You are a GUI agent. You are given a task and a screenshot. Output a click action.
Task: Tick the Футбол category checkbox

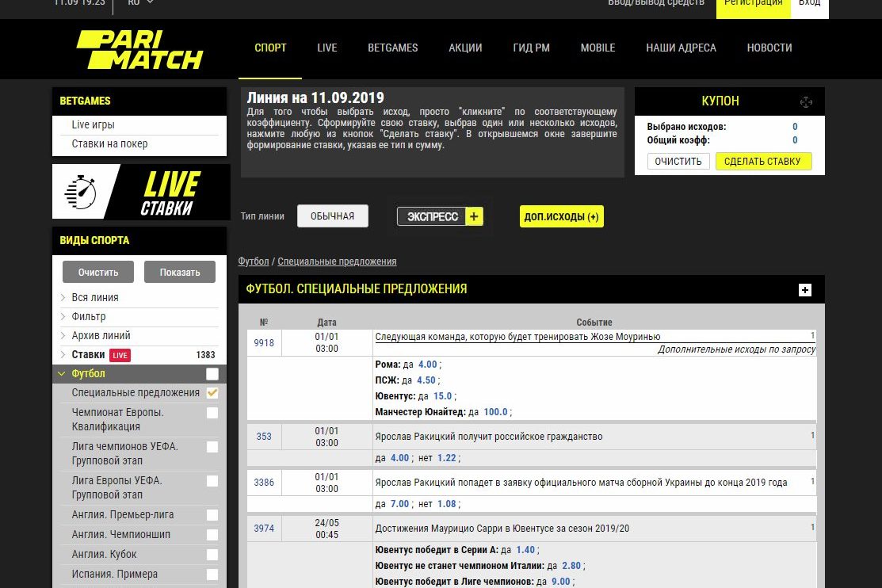point(212,374)
